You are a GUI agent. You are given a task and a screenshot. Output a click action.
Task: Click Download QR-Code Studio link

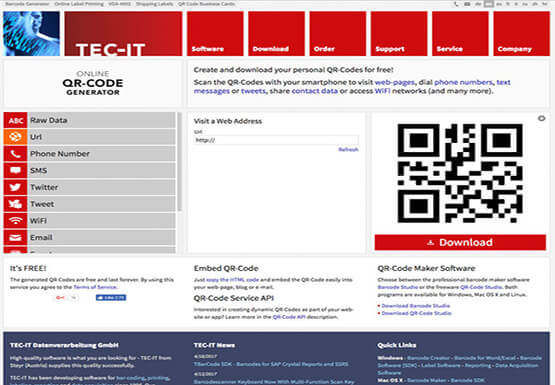coord(417,313)
